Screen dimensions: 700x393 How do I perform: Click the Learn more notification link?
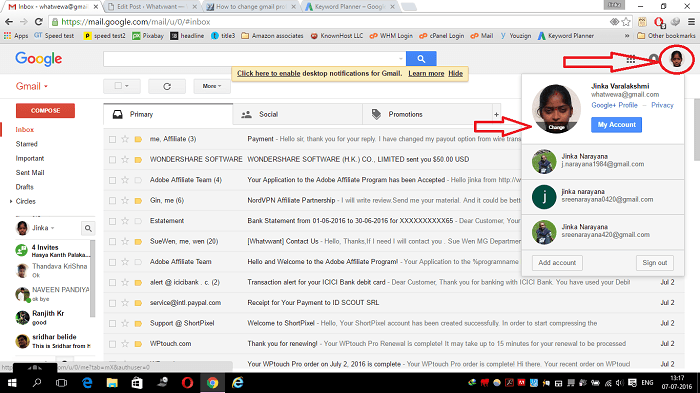click(426, 74)
